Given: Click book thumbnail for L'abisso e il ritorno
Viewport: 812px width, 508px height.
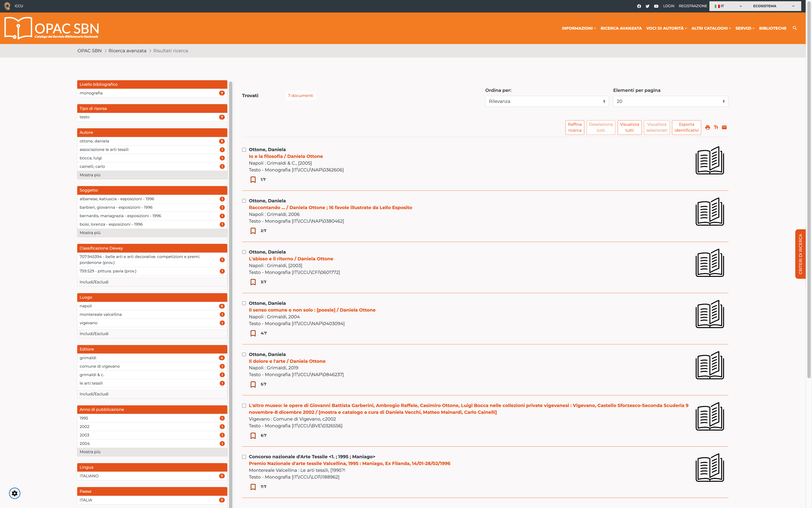Looking at the screenshot, I should 710,263.
